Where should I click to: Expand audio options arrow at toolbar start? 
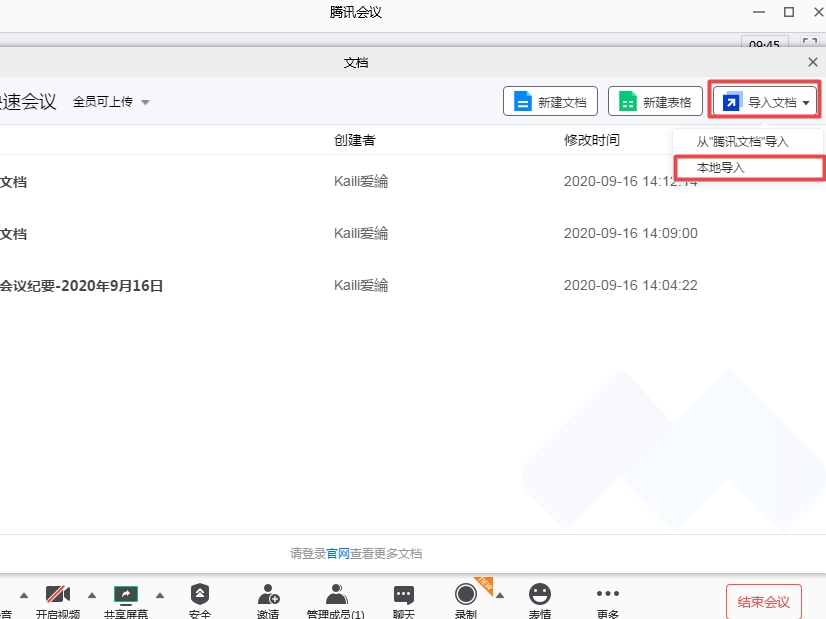24,596
